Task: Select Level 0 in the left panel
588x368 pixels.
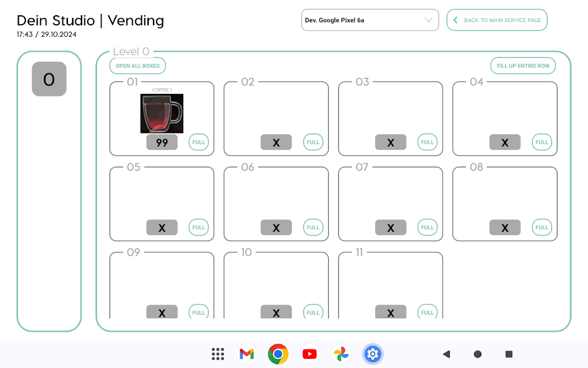Action: (x=49, y=79)
